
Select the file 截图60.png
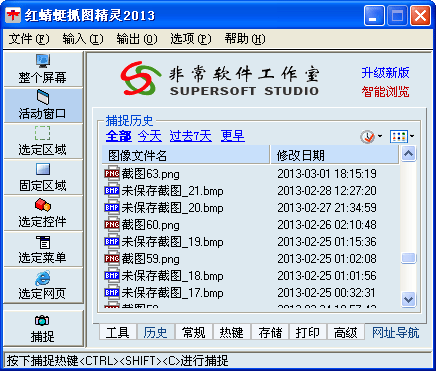click(x=150, y=225)
